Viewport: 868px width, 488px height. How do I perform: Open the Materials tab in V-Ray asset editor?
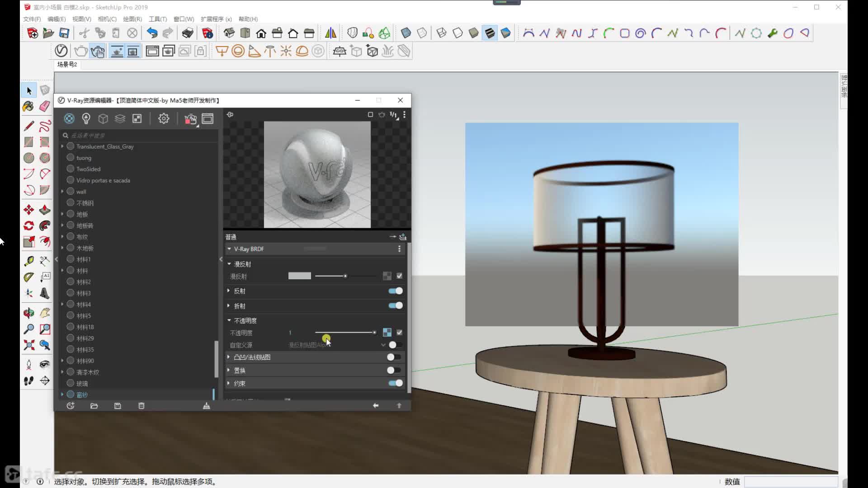69,118
